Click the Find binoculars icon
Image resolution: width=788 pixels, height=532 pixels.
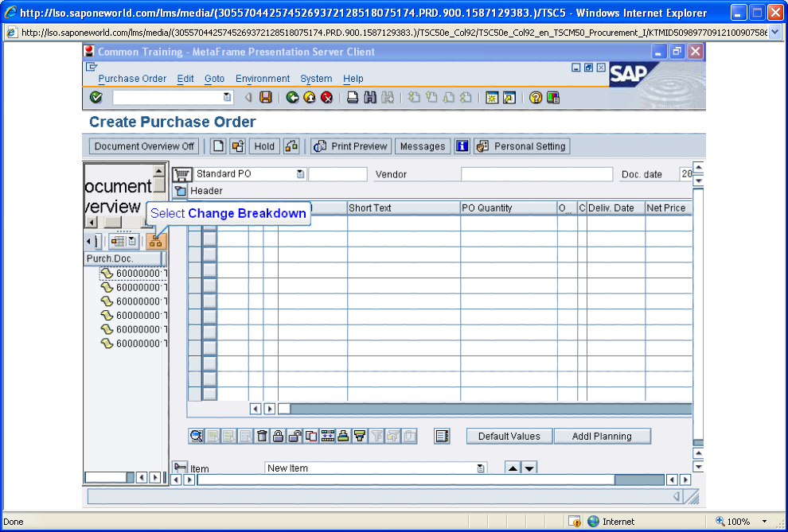pyautogui.click(x=370, y=97)
